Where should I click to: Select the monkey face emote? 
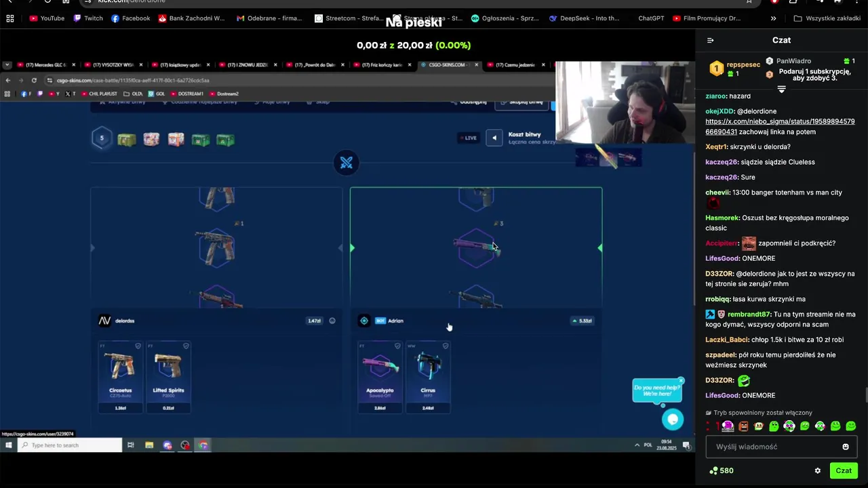758,426
